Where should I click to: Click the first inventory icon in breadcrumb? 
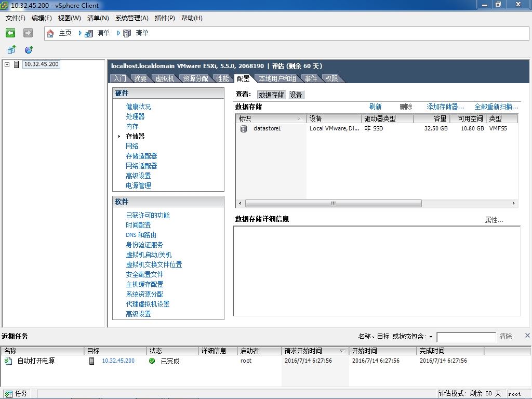click(88, 33)
